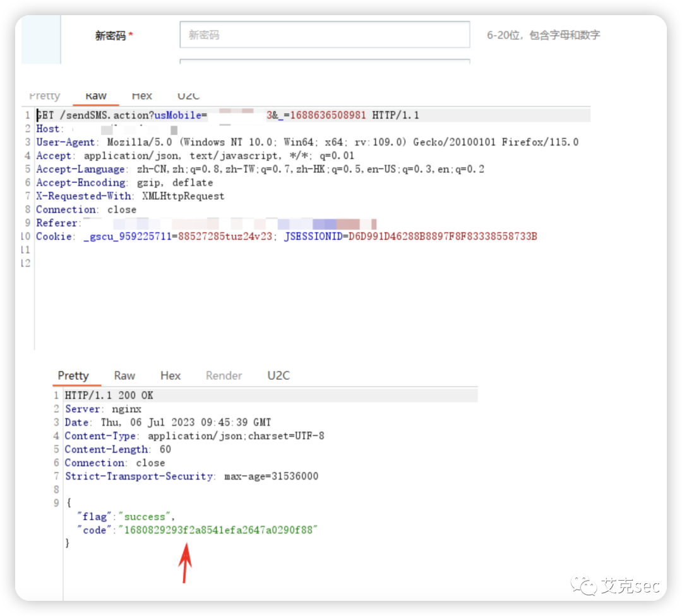Click the WeChat logo beside 艾克sec

(x=584, y=586)
